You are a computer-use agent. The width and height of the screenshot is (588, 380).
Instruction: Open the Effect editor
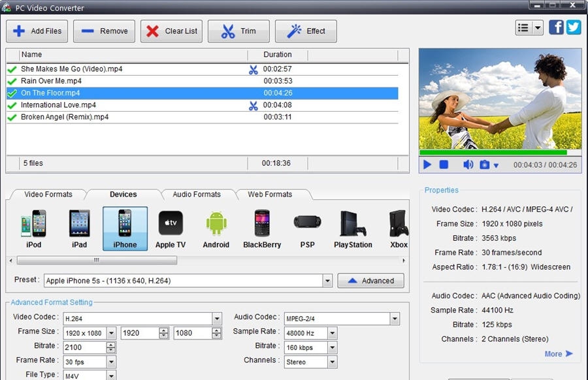tap(305, 31)
